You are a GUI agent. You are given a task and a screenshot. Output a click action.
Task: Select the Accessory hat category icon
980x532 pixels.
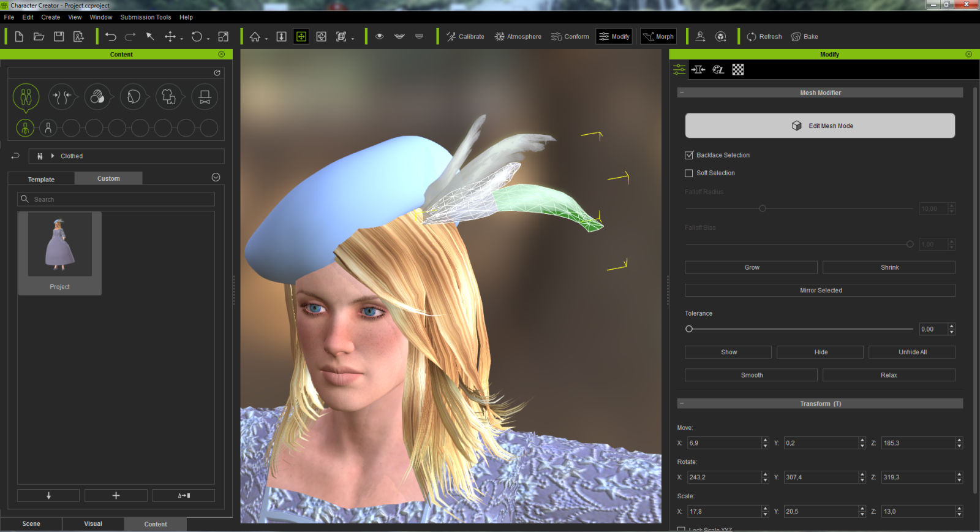(205, 97)
